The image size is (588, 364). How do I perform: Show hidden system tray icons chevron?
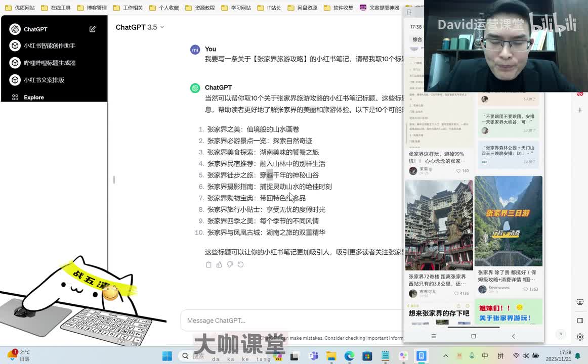445,356
